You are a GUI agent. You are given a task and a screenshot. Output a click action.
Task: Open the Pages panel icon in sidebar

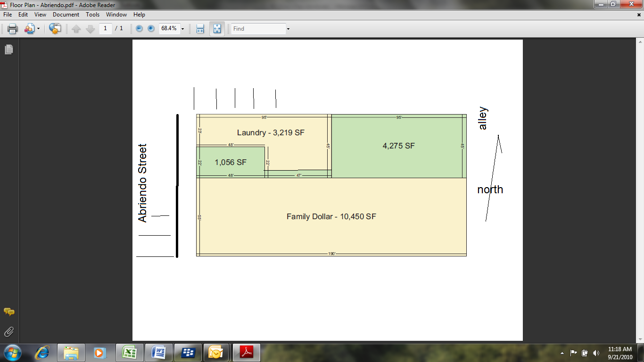(x=9, y=49)
